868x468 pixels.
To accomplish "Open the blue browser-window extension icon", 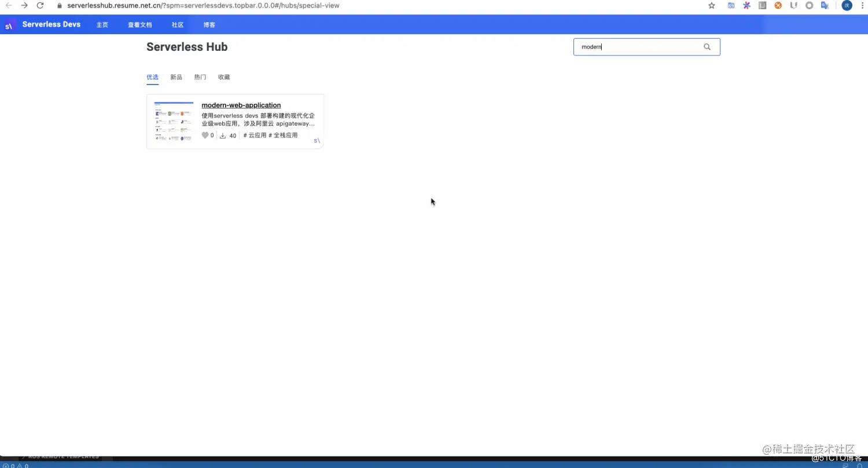I will point(731,5).
